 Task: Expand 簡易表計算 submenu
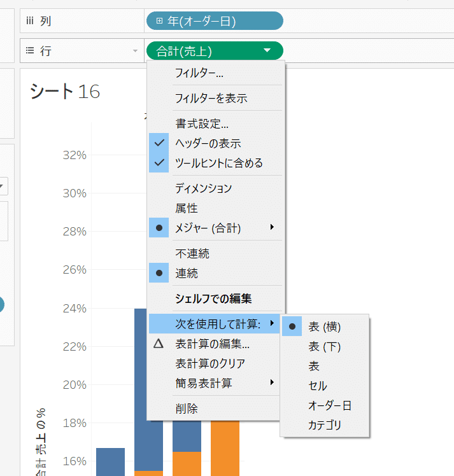[x=215, y=383]
